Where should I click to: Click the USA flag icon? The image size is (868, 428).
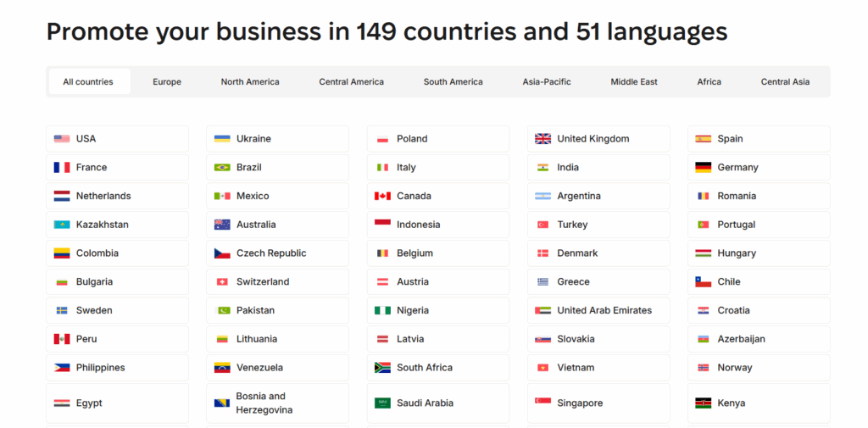(x=61, y=139)
